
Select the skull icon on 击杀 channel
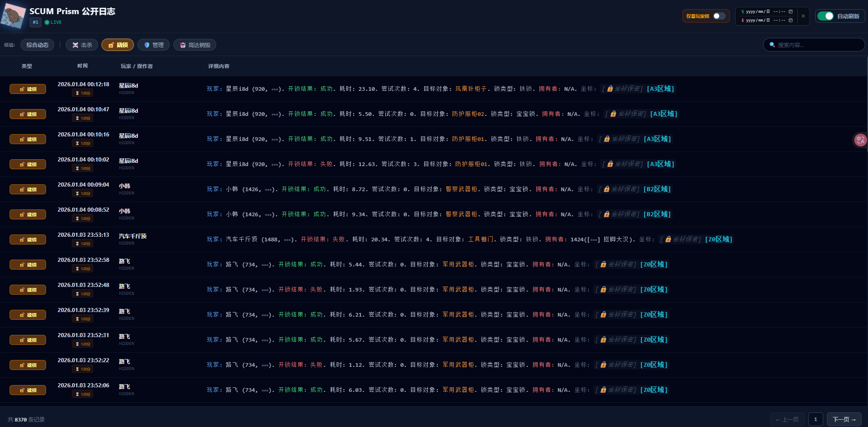(x=75, y=45)
